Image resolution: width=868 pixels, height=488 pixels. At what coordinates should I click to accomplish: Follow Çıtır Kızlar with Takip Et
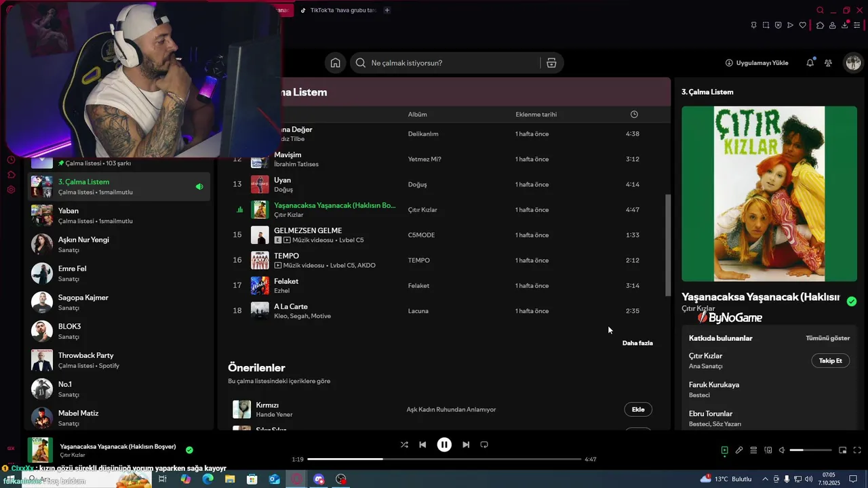(830, 361)
